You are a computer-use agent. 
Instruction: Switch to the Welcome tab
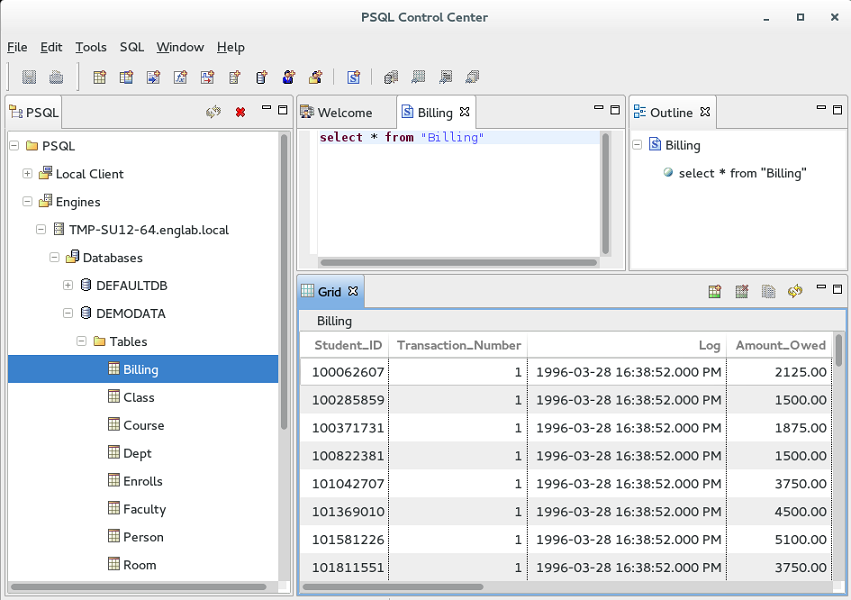click(345, 112)
